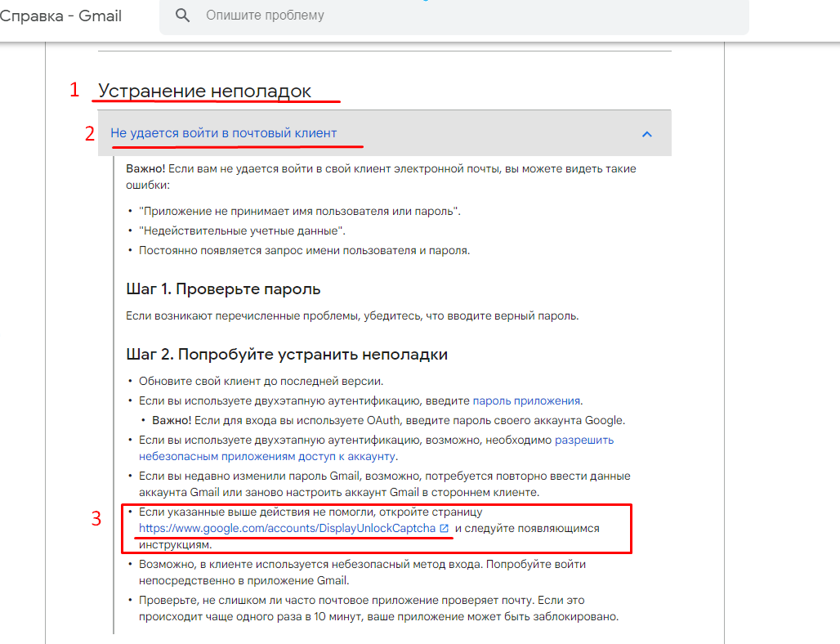Click heading "Шаг 1. Проверьте пароль"

coord(223,288)
